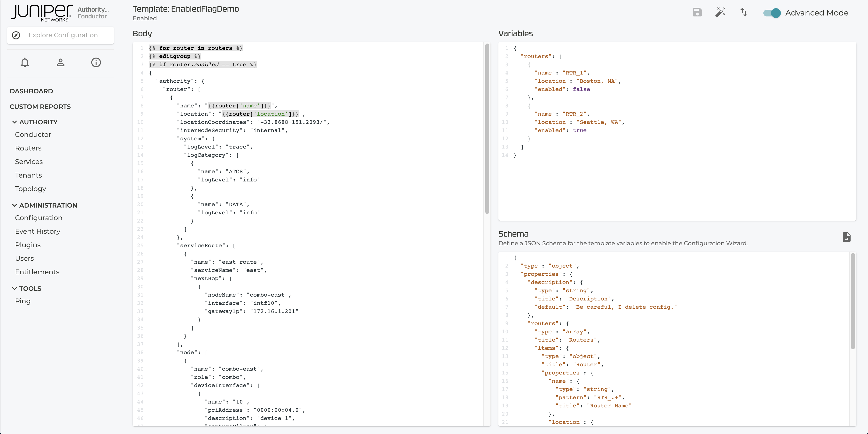The width and height of the screenshot is (868, 434).
Task: Click the compass Explore Configuration icon
Action: [x=16, y=35]
